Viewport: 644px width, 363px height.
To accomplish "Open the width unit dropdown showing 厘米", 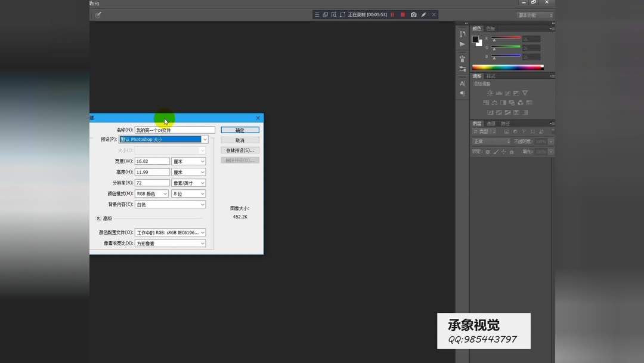I will pyautogui.click(x=188, y=161).
